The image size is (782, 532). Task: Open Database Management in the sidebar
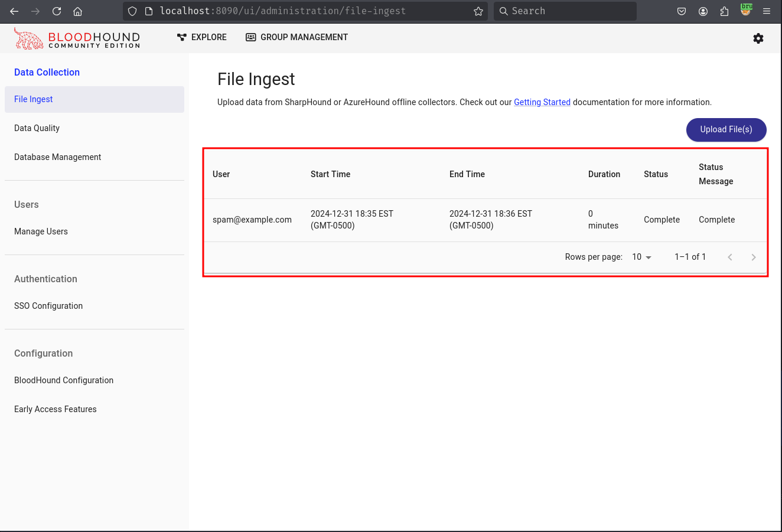[57, 157]
